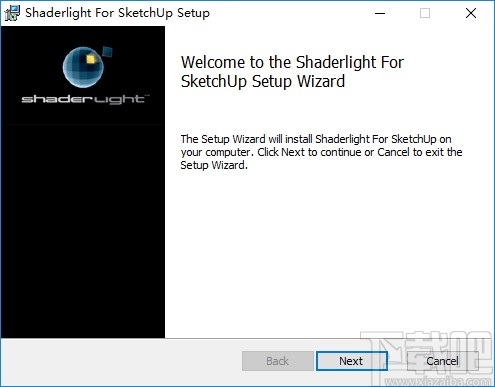This screenshot has width=495, height=387.
Task: Click the 'shaderlight' wordmark in banner
Action: pos(85,99)
